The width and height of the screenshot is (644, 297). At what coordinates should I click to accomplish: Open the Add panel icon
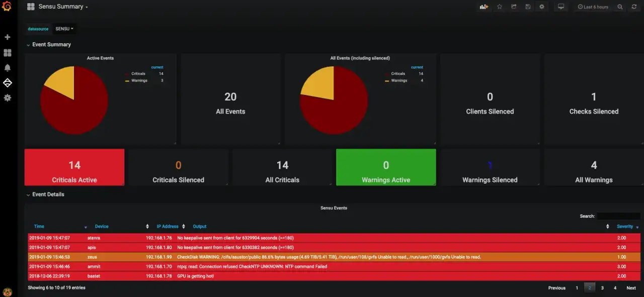click(x=484, y=7)
